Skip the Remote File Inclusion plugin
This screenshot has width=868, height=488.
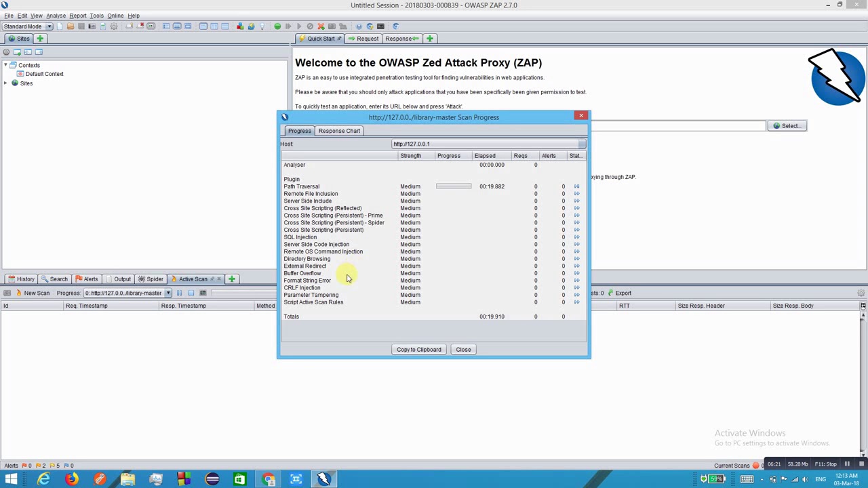point(577,194)
